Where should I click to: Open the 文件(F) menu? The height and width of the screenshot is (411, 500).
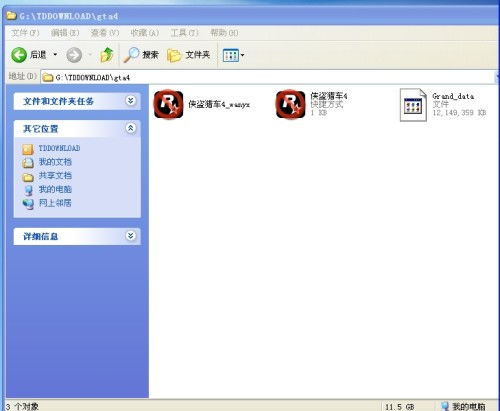click(x=25, y=33)
